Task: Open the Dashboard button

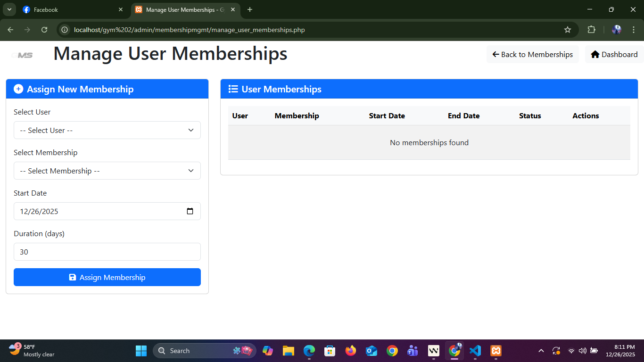Action: pos(614,54)
